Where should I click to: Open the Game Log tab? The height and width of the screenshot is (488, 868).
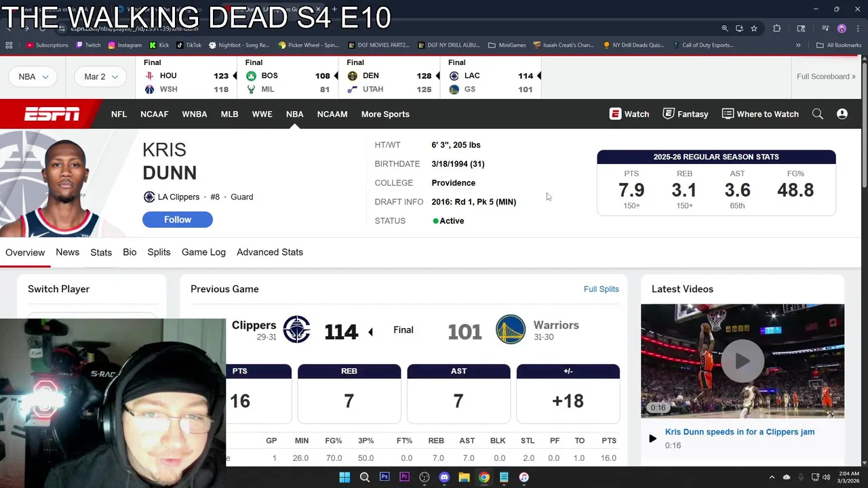[203, 252]
